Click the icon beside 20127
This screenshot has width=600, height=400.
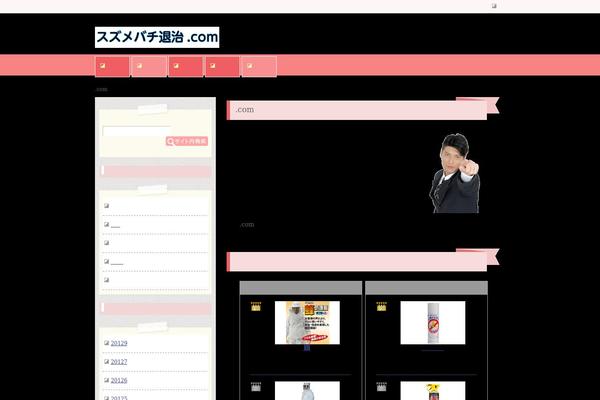[106, 361]
